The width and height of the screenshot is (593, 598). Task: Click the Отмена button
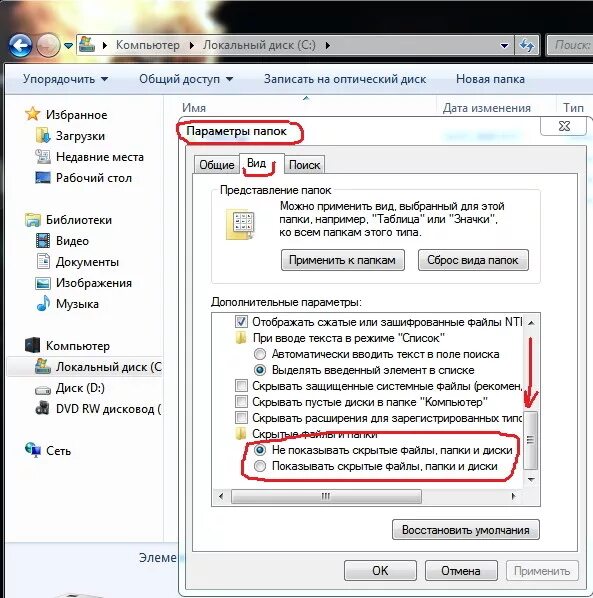[x=461, y=571]
